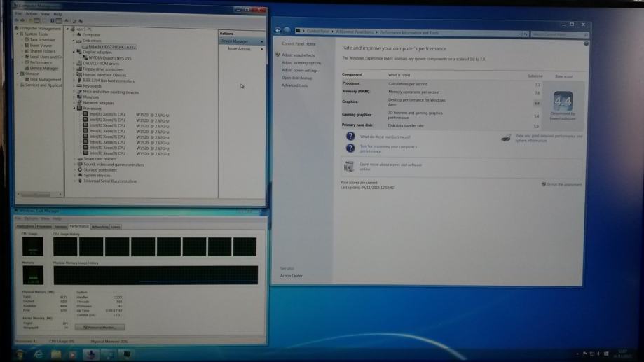The width and height of the screenshot is (644, 362).
Task: Click Adjust indexing options link
Action: tap(301, 63)
